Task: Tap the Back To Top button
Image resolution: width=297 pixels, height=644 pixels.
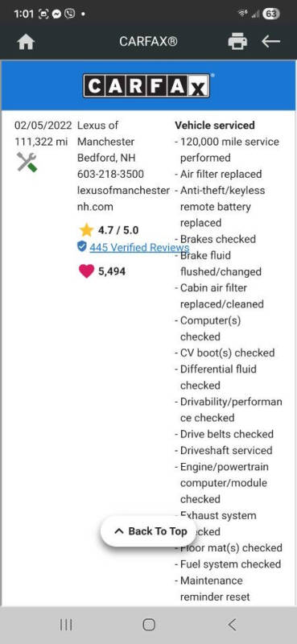Action: coord(149,531)
